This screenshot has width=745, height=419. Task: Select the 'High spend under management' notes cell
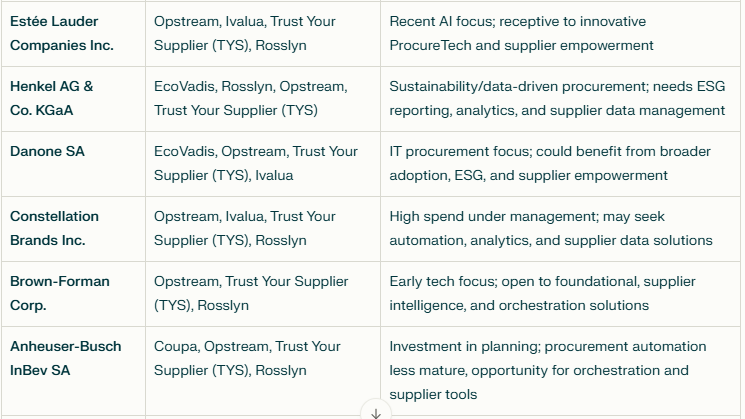tap(550, 228)
